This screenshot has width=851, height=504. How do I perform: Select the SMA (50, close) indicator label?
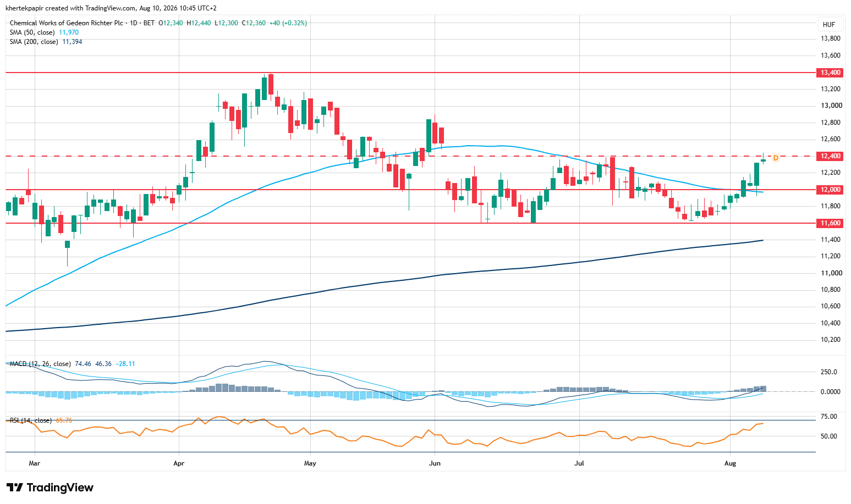coord(32,32)
